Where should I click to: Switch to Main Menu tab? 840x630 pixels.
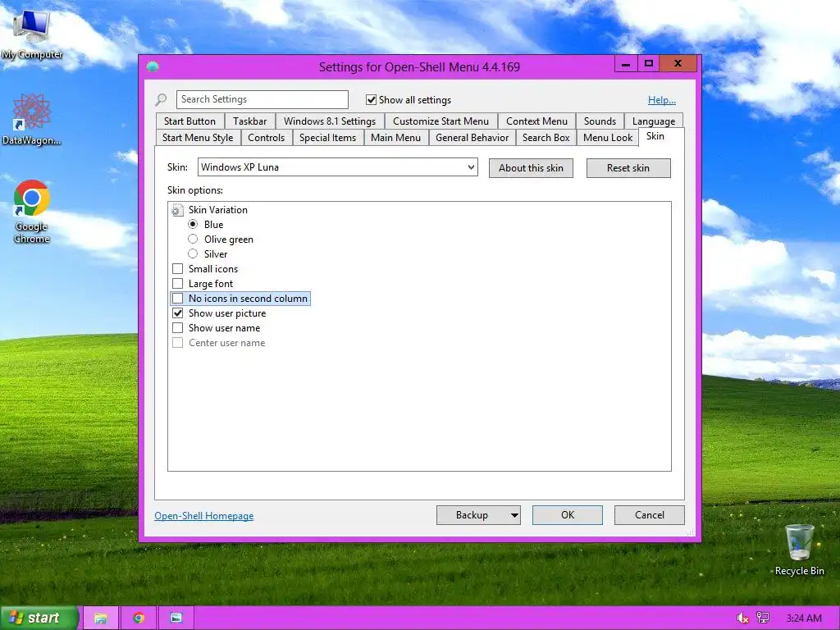(396, 138)
